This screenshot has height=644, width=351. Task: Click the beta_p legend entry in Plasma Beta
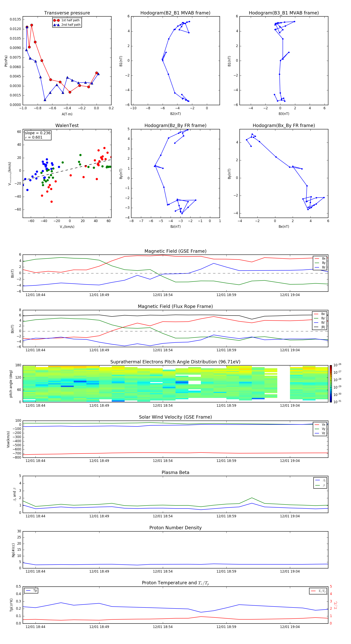point(320,480)
